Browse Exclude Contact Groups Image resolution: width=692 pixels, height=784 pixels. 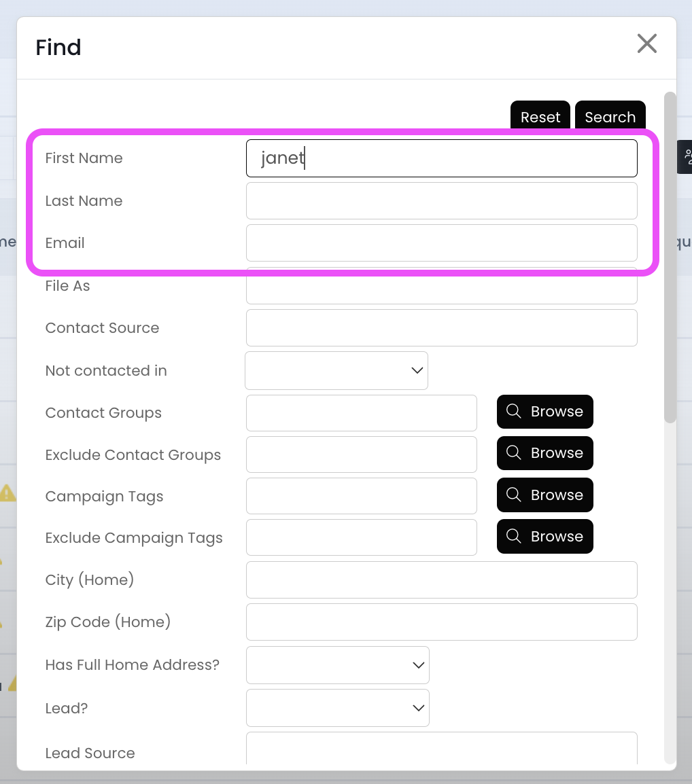pyautogui.click(x=544, y=453)
